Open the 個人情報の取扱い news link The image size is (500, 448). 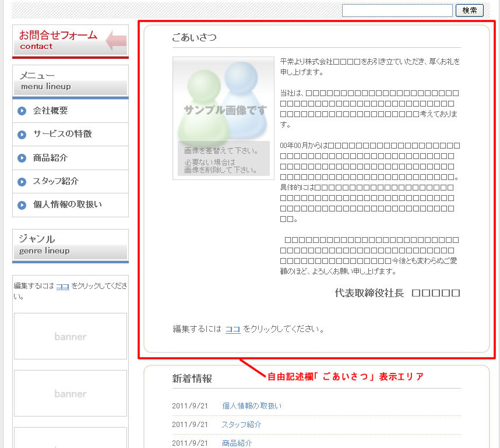(252, 404)
